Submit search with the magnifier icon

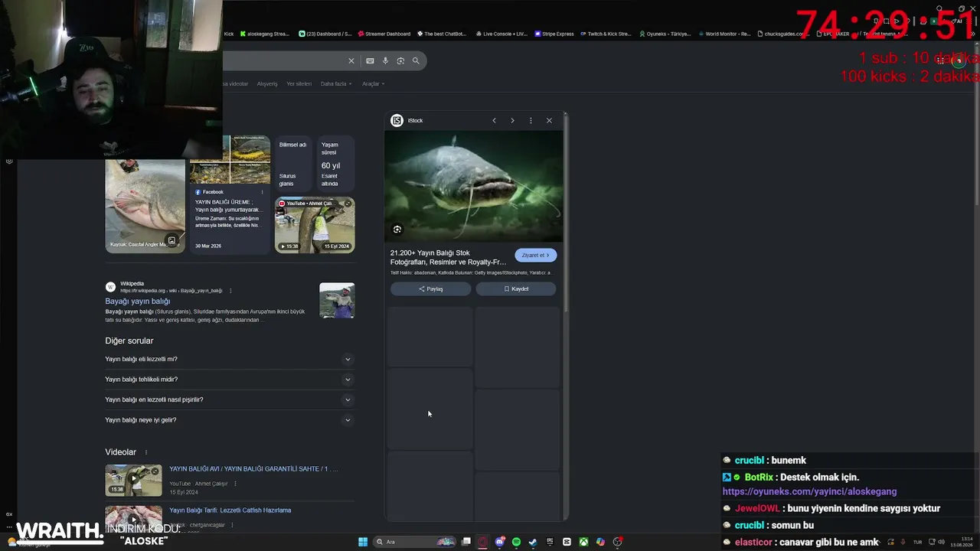[x=416, y=60]
